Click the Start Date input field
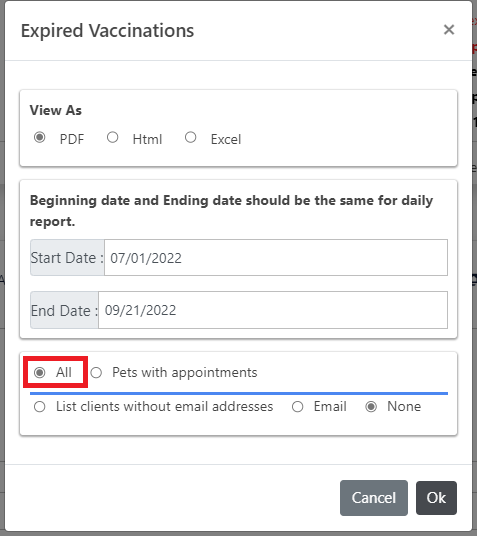 (x=276, y=257)
